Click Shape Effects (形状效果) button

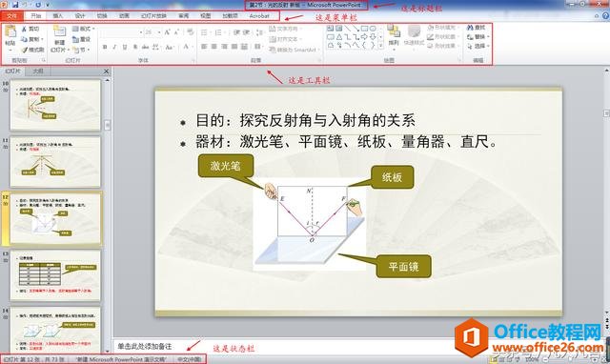tap(443, 46)
